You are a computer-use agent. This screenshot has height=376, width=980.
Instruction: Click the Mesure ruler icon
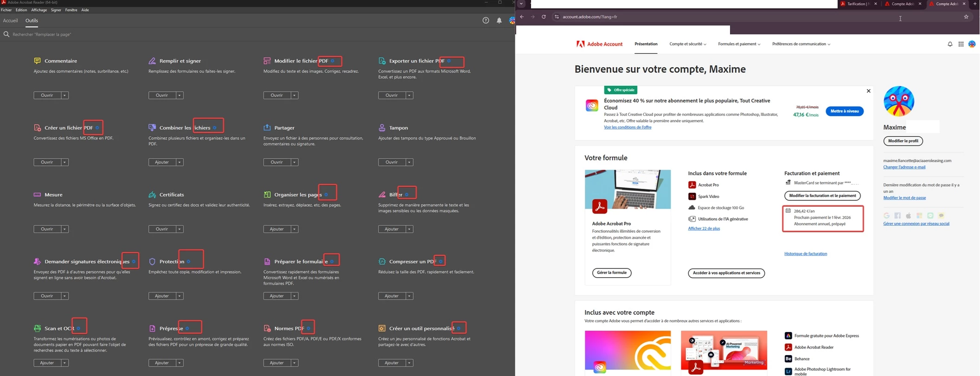[38, 195]
